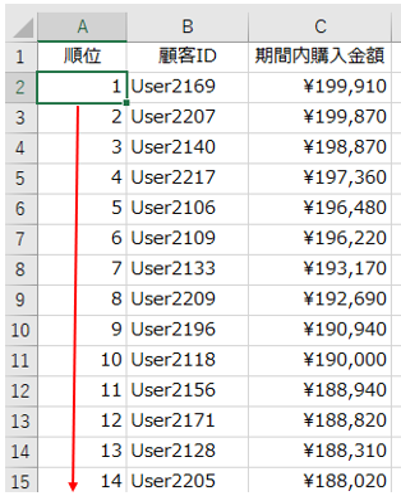Select cell containing User2140
The height and width of the screenshot is (501, 401).
188,148
